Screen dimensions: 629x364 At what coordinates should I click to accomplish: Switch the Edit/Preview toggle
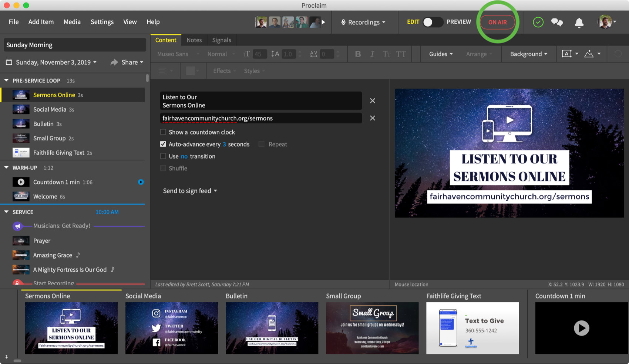[433, 22]
